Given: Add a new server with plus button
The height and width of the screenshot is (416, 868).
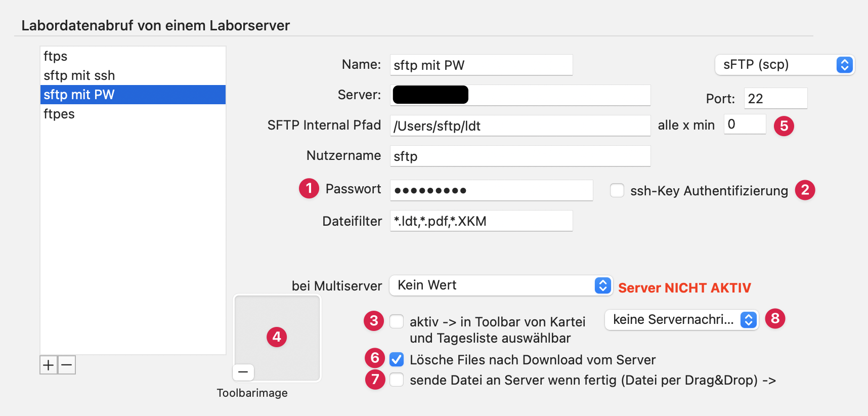Looking at the screenshot, I should click(49, 365).
